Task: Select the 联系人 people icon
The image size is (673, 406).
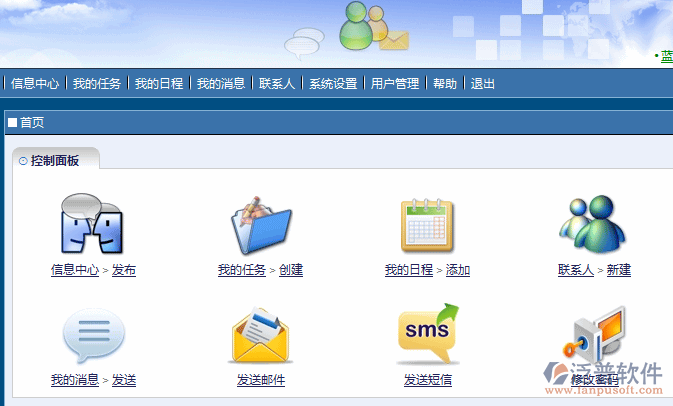Action: coord(593,225)
